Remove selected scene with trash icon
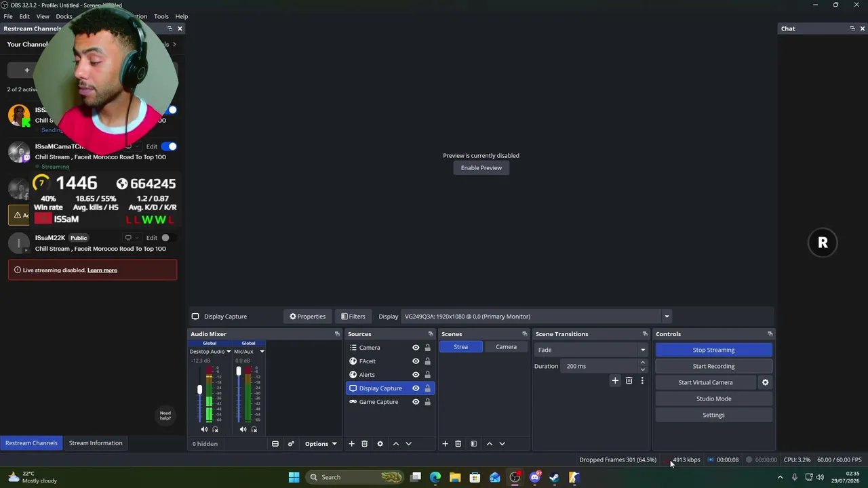The width and height of the screenshot is (868, 488). click(458, 444)
